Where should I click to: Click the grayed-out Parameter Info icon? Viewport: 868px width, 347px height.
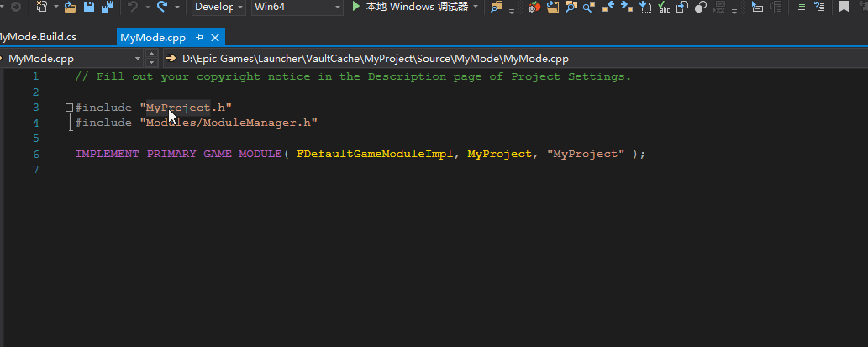(776, 7)
